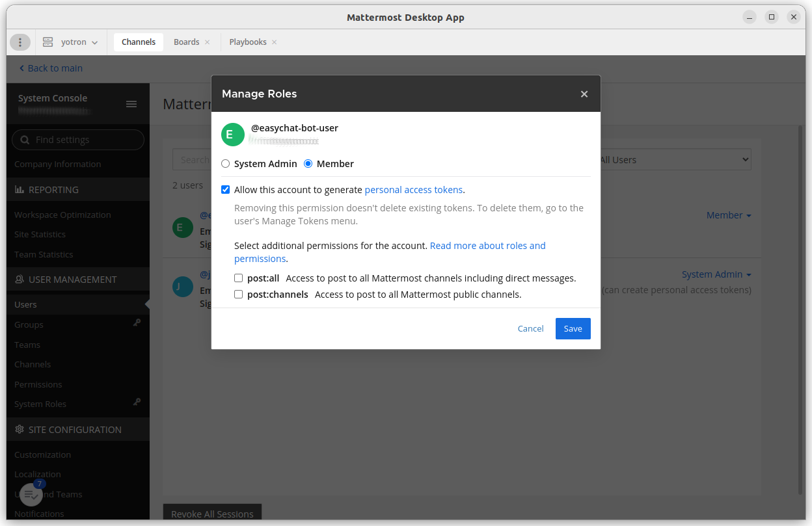The image size is (812, 526).
Task: Switch to the Boards tab
Action: 186,42
